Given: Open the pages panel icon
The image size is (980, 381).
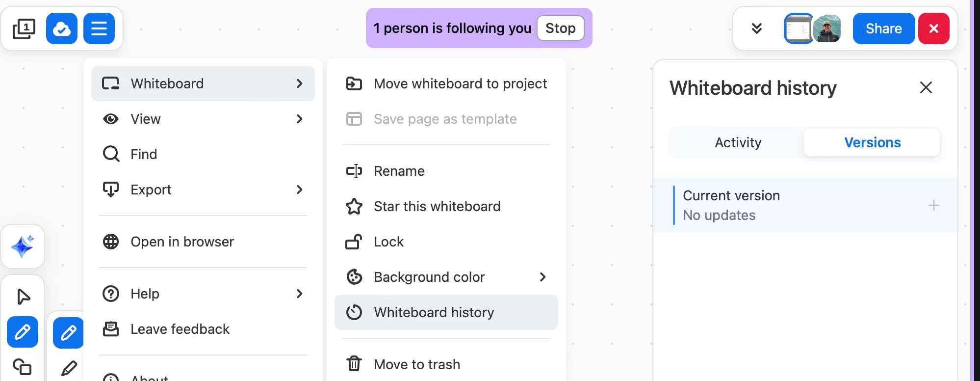Looking at the screenshot, I should tap(24, 28).
